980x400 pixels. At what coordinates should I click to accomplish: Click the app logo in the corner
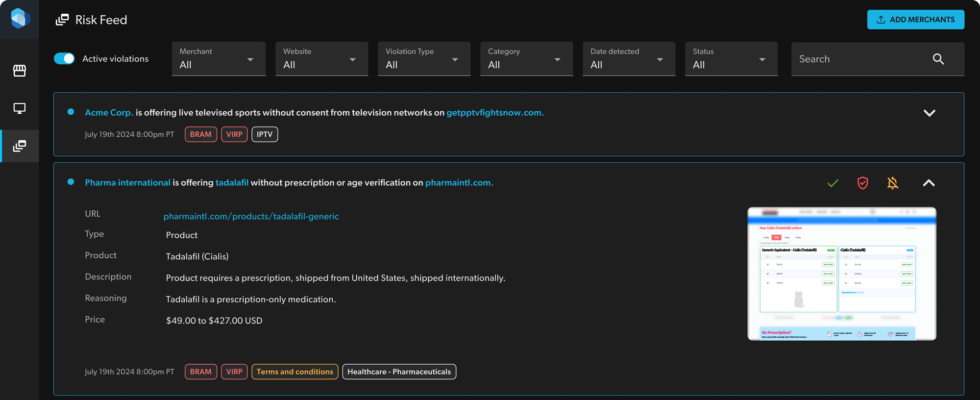pos(20,19)
